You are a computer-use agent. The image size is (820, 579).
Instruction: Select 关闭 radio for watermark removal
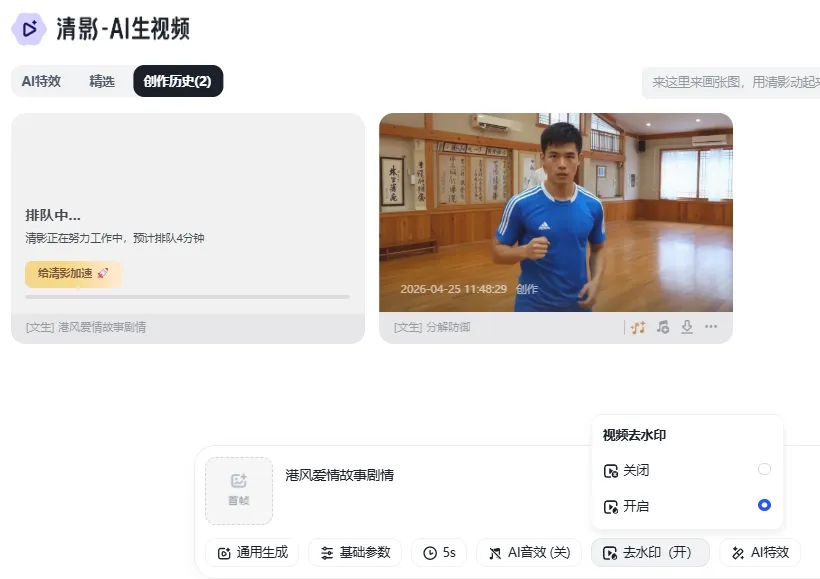[x=764, y=469]
